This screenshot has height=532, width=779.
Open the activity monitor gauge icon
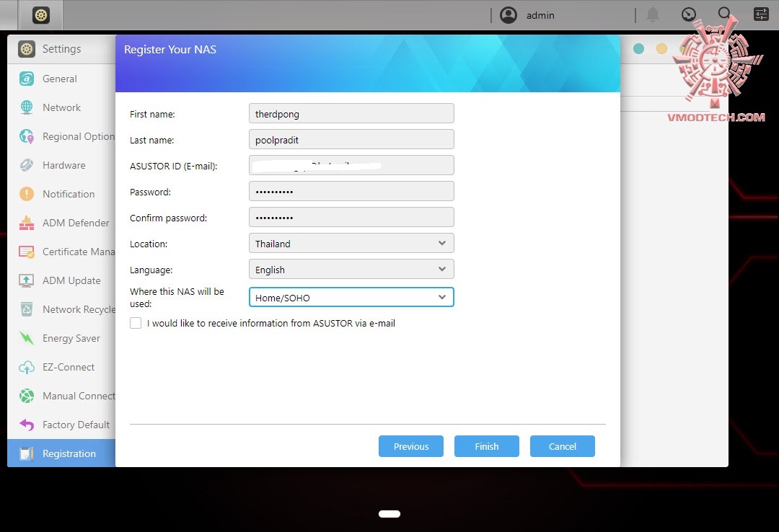click(x=689, y=14)
